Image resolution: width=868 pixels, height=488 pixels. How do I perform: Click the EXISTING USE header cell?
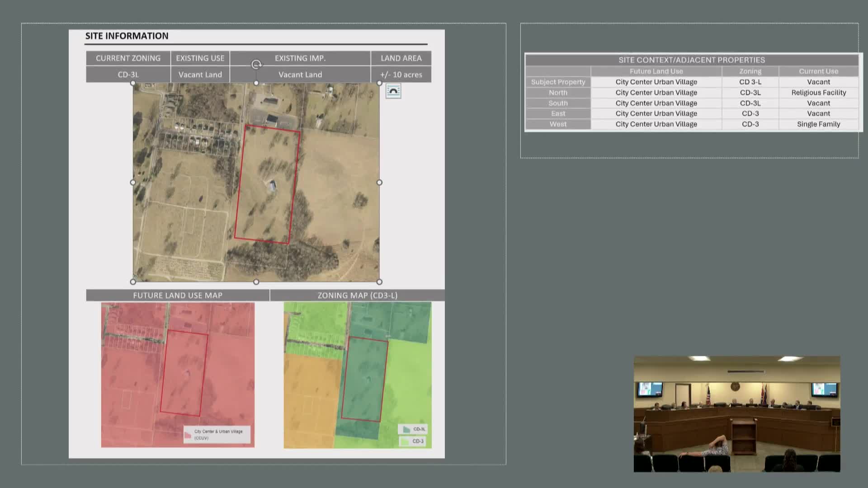tap(200, 58)
